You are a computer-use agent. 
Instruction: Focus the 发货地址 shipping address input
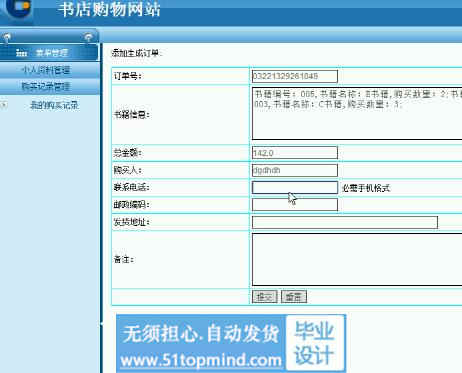345,222
